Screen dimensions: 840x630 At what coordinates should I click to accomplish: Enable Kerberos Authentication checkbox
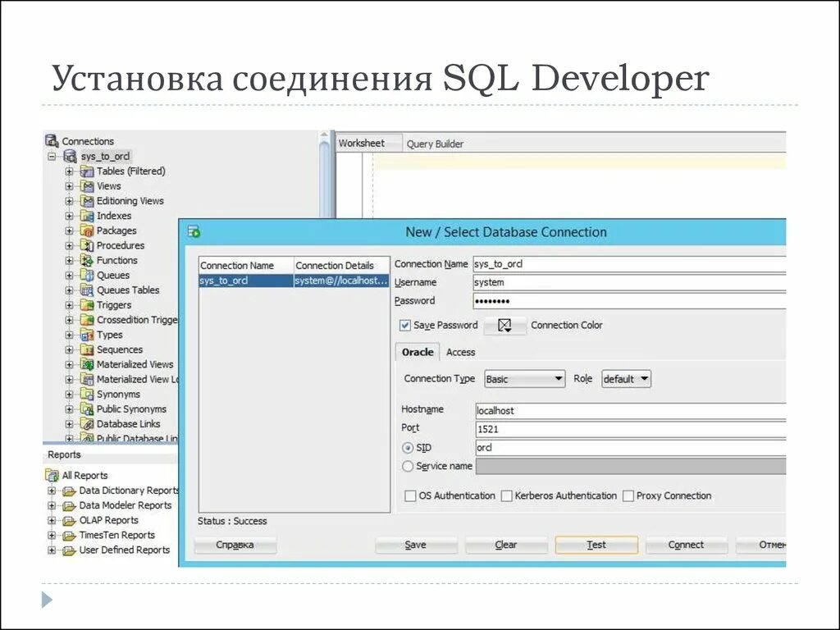pyautogui.click(x=506, y=496)
